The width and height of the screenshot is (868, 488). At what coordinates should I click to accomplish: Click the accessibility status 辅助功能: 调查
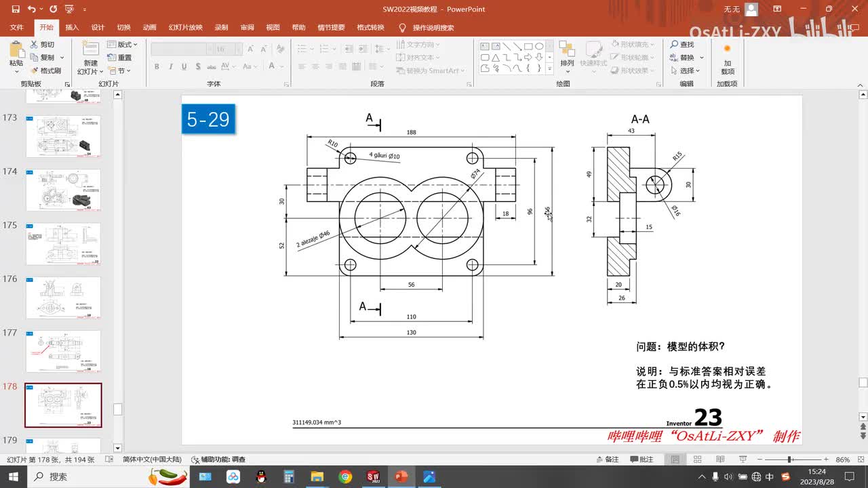pos(218,460)
